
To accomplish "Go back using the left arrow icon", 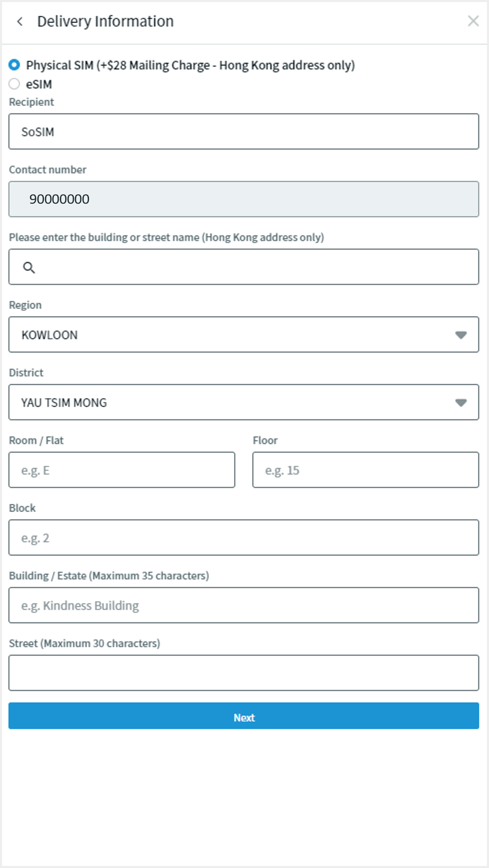I will pyautogui.click(x=20, y=21).
